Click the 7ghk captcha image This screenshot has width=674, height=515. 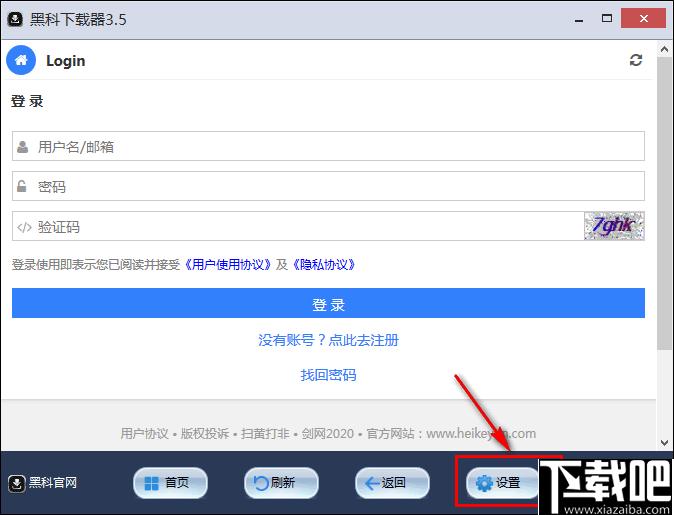pyautogui.click(x=614, y=226)
